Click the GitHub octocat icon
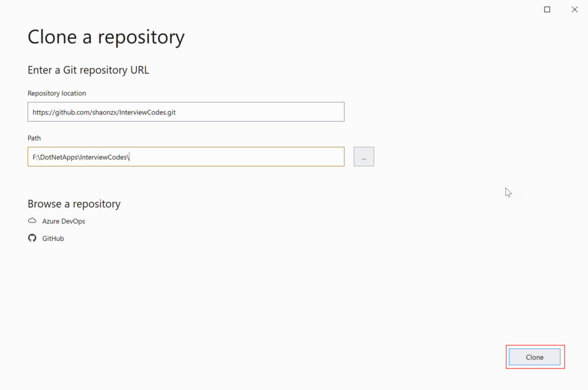 tap(32, 238)
